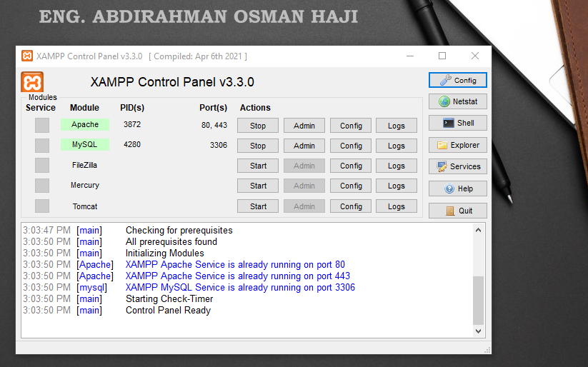Open the Help button
Screen dimensions: 588x367
[x=458, y=188]
